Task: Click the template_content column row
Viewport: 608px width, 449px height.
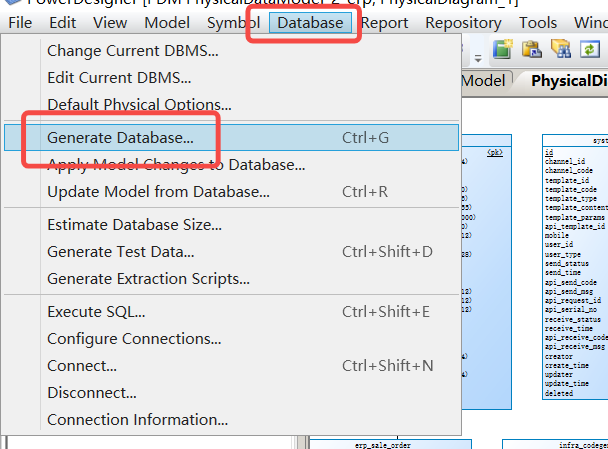Action: tap(576, 208)
